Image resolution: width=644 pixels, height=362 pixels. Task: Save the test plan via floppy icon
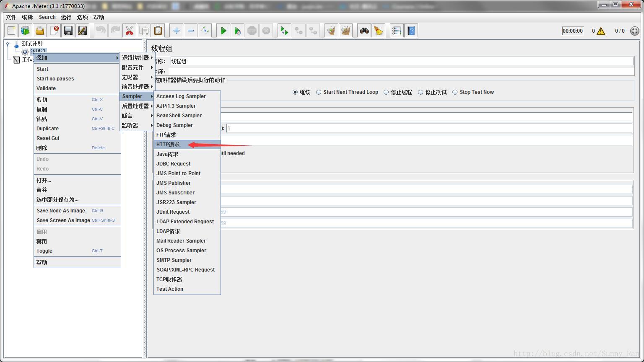68,31
